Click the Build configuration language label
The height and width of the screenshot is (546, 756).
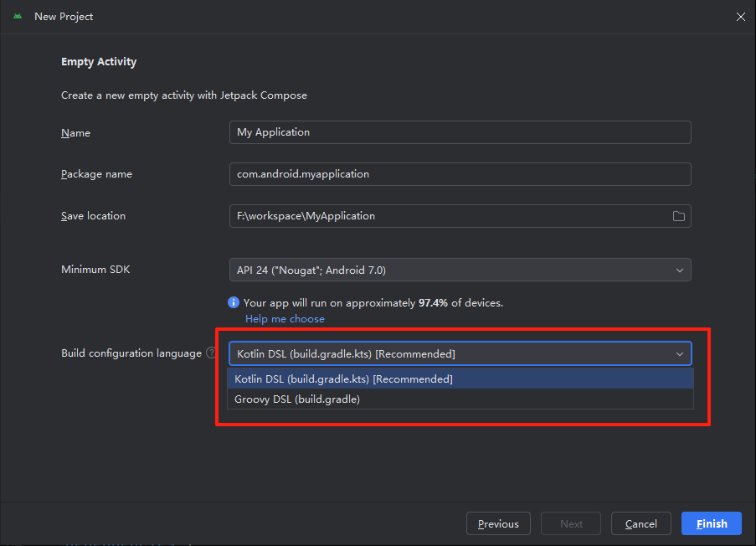tap(131, 353)
